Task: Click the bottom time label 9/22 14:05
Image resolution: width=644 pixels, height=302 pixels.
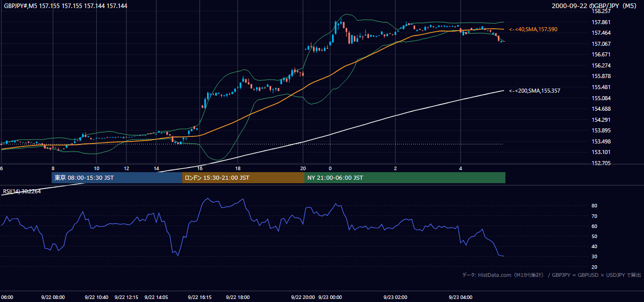Action: point(156,297)
